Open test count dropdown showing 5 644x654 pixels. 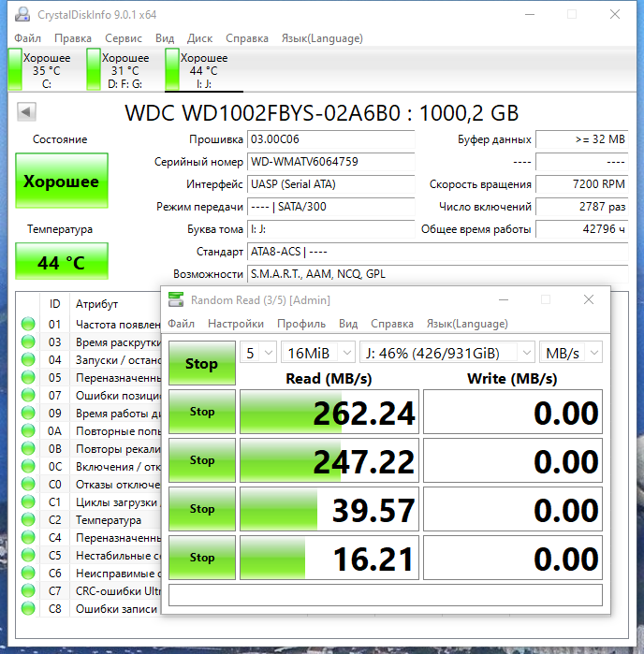258,353
